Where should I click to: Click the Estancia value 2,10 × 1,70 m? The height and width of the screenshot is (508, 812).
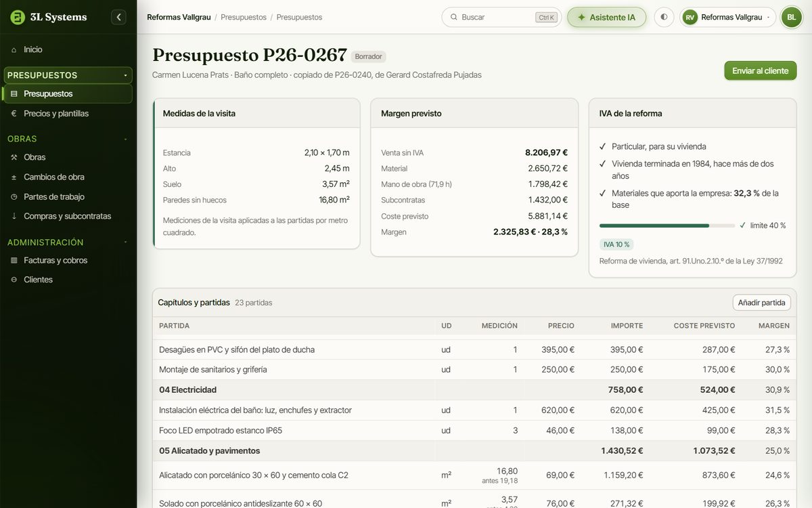point(327,153)
